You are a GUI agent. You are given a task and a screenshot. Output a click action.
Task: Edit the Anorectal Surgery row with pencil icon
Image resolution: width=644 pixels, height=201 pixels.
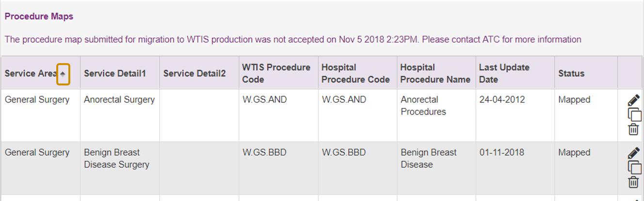click(x=633, y=100)
